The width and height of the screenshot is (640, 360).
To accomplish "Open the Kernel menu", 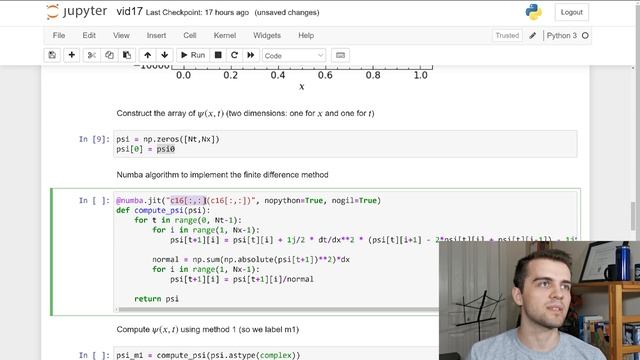I will 225,36.
